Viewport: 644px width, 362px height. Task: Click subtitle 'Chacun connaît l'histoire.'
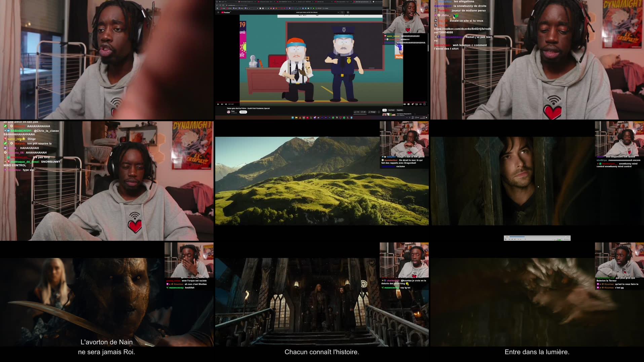[322, 352]
